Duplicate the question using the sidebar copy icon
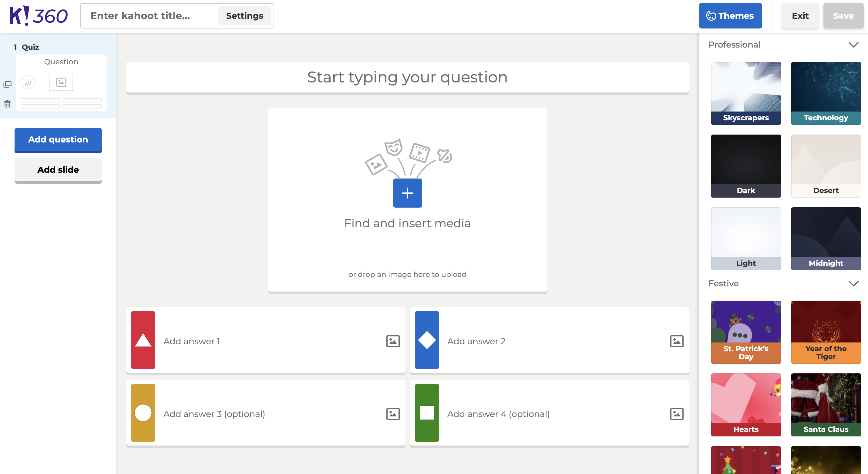 coord(7,84)
